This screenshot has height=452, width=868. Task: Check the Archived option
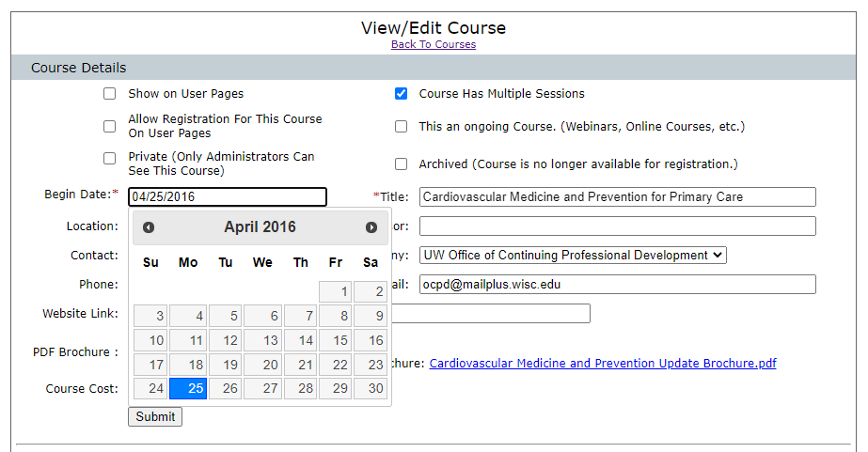point(402,164)
